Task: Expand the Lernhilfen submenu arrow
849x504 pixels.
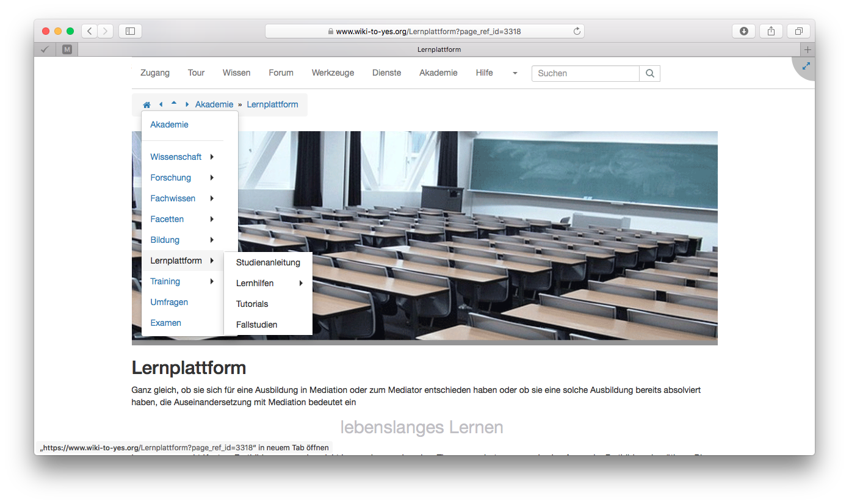Action: pyautogui.click(x=301, y=283)
